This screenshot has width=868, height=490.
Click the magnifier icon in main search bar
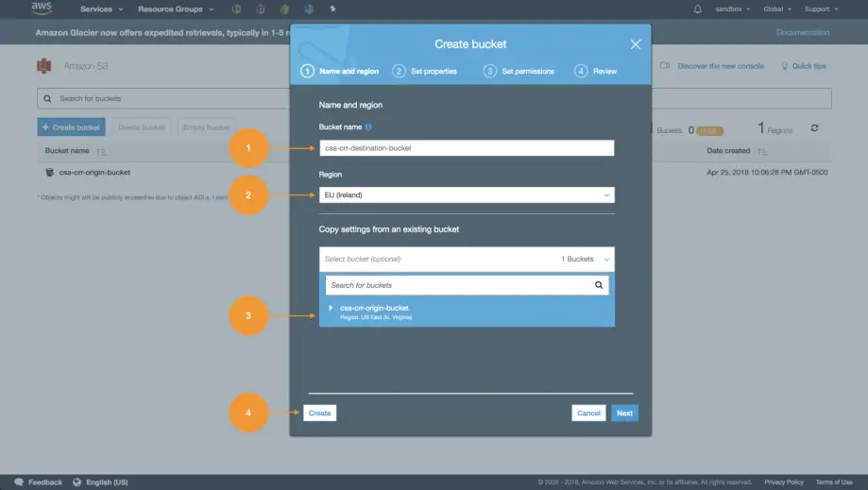[47, 98]
